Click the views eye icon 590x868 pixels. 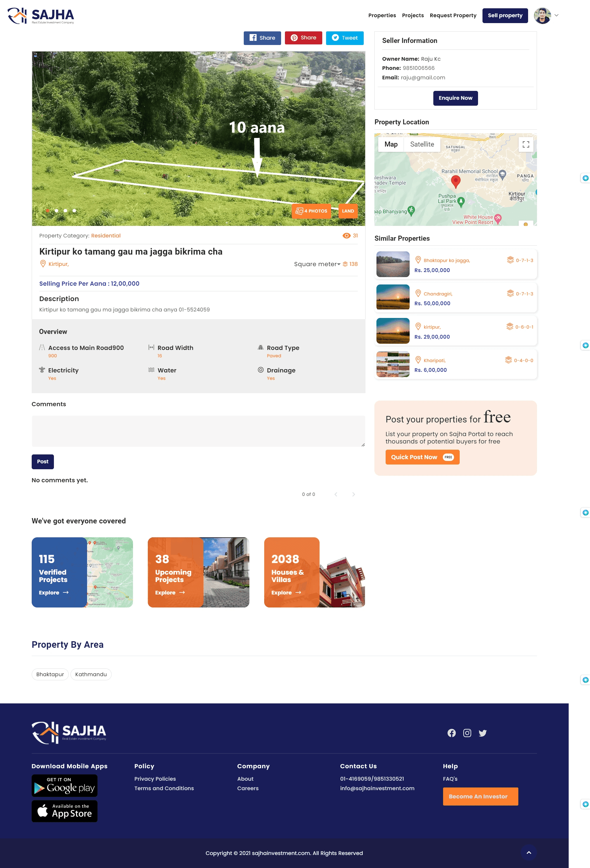pos(346,236)
